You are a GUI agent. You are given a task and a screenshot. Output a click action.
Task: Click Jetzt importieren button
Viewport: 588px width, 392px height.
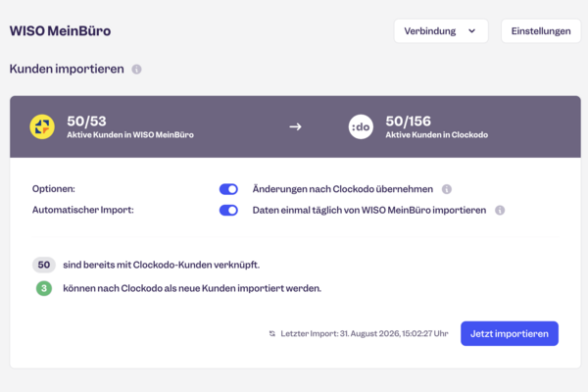click(510, 333)
